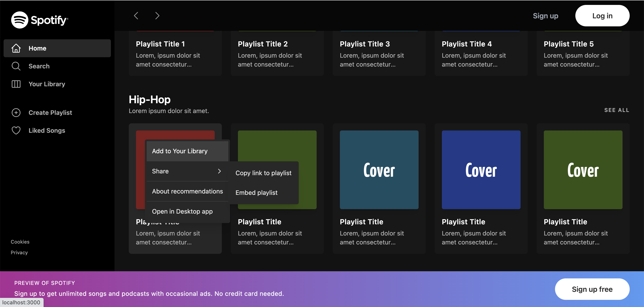
Task: Click the dark blue Cover thumbnail
Action: pos(481,170)
